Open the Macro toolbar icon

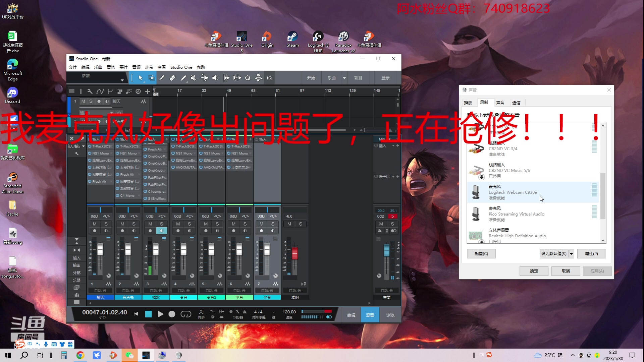[x=259, y=78]
